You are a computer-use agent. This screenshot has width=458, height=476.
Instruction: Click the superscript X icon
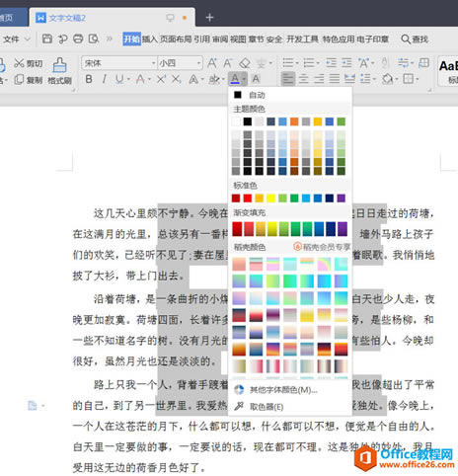click(x=161, y=79)
